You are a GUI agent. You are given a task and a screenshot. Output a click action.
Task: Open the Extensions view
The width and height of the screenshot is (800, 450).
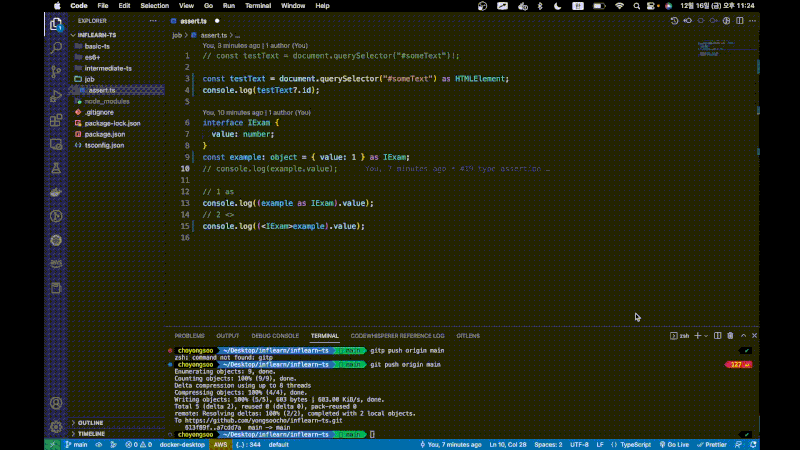point(56,120)
